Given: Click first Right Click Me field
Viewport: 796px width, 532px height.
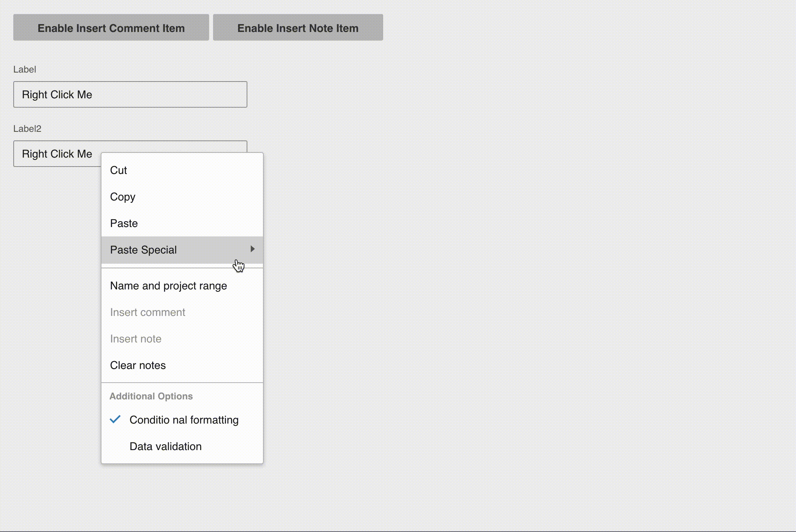Looking at the screenshot, I should (130, 94).
